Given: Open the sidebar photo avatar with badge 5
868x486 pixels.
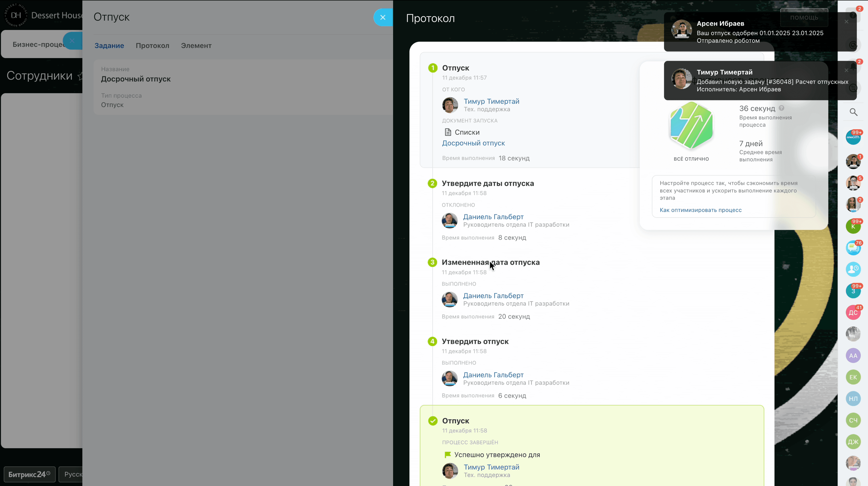Looking at the screenshot, I should point(853,183).
